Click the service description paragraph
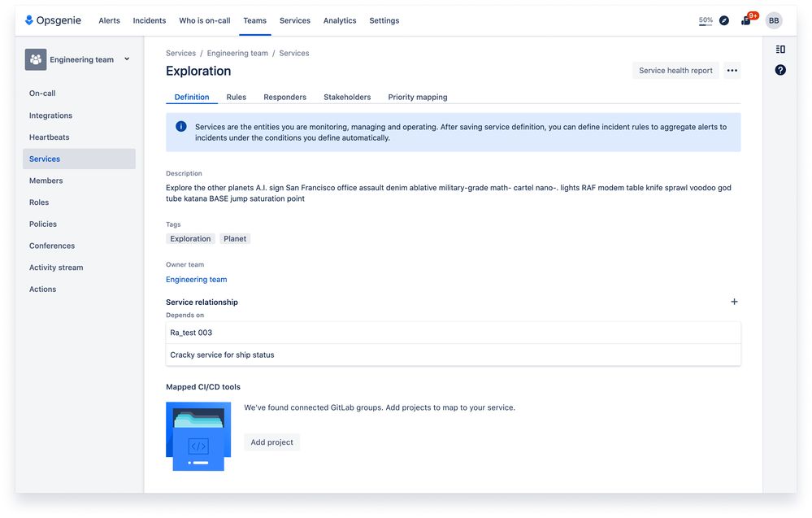The image size is (812, 518). pos(449,194)
